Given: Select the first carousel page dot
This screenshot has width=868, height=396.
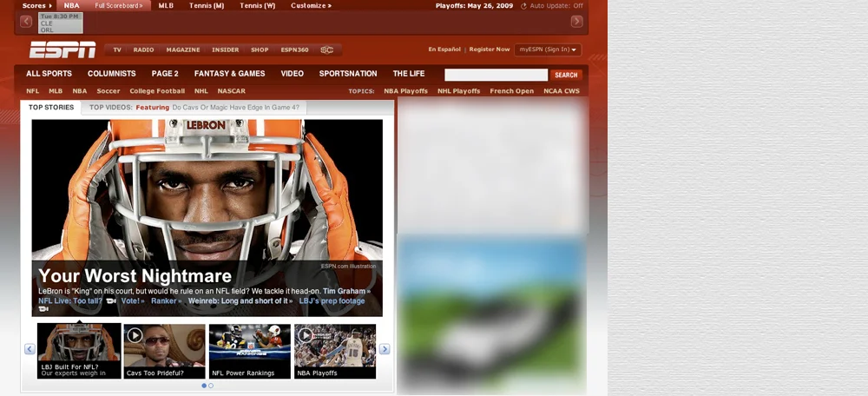Looking at the screenshot, I should pyautogui.click(x=204, y=386).
